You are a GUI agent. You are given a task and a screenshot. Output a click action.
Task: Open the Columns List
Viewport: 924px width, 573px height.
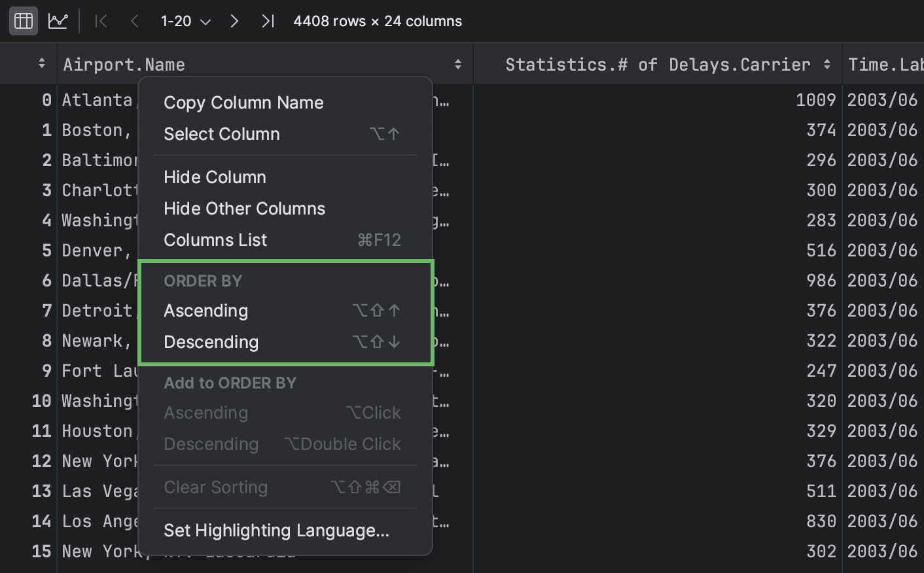coord(215,239)
